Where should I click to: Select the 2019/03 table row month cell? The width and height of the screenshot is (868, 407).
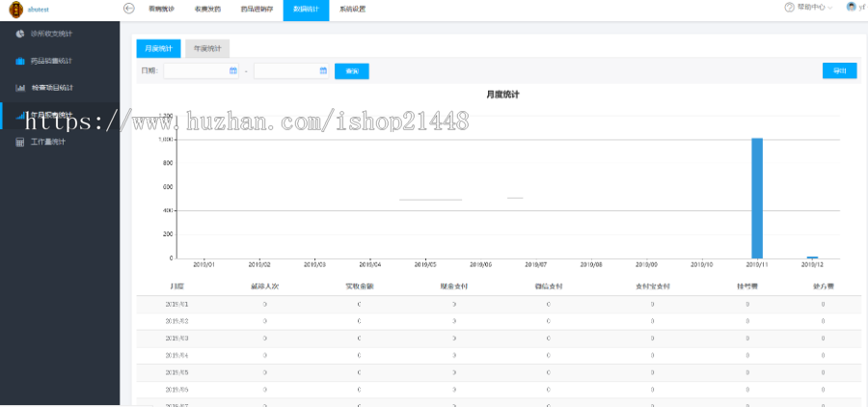pos(177,339)
